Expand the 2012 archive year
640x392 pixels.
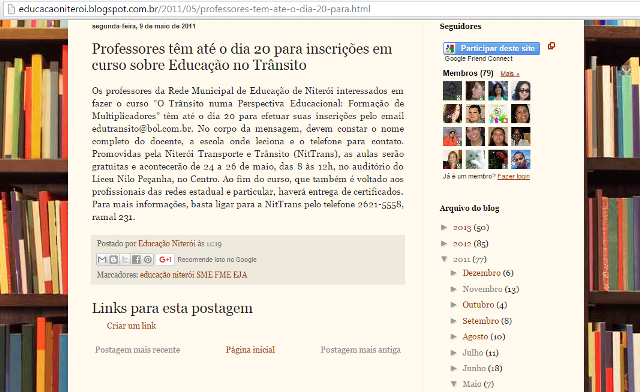tap(444, 243)
